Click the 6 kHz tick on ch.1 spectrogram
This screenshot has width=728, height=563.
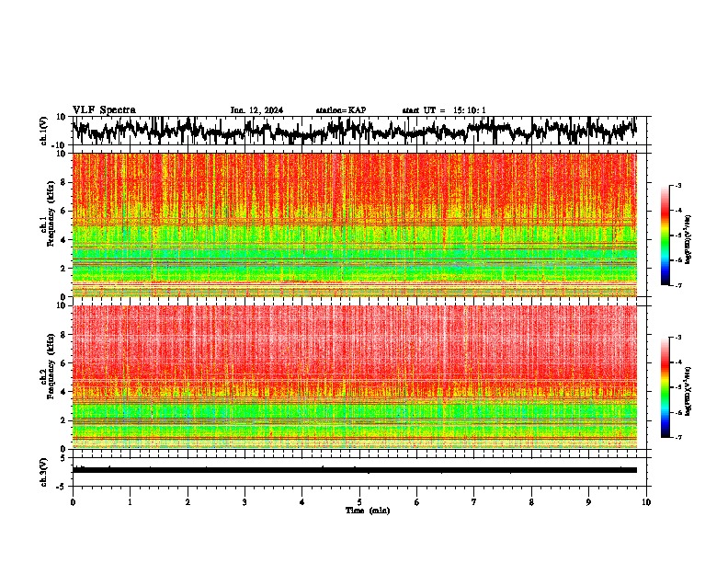[63, 212]
